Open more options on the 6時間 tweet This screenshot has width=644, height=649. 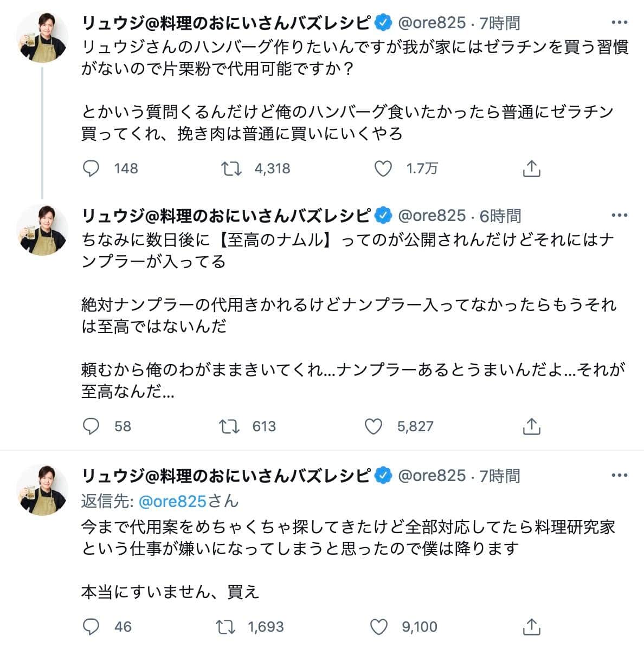[x=619, y=216]
